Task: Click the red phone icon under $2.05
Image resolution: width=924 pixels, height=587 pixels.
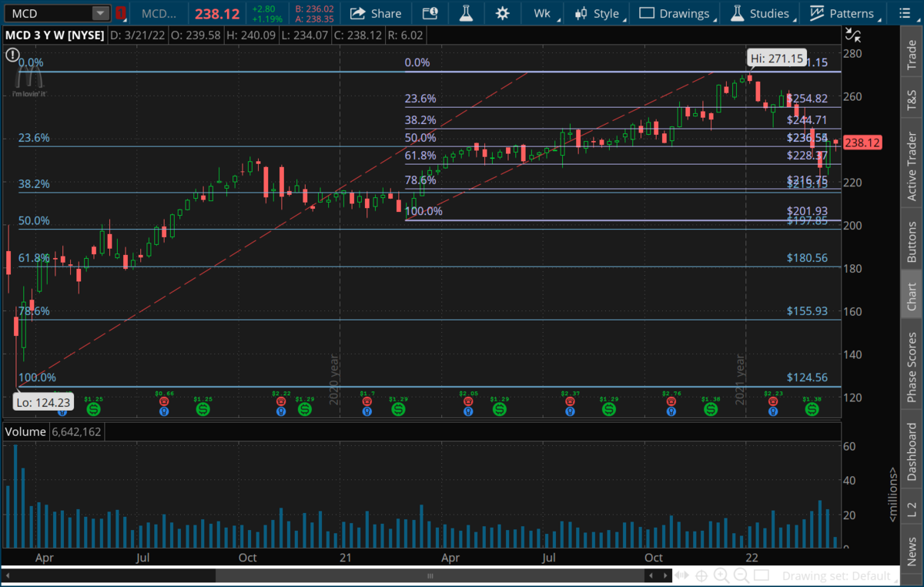Action: pyautogui.click(x=468, y=402)
